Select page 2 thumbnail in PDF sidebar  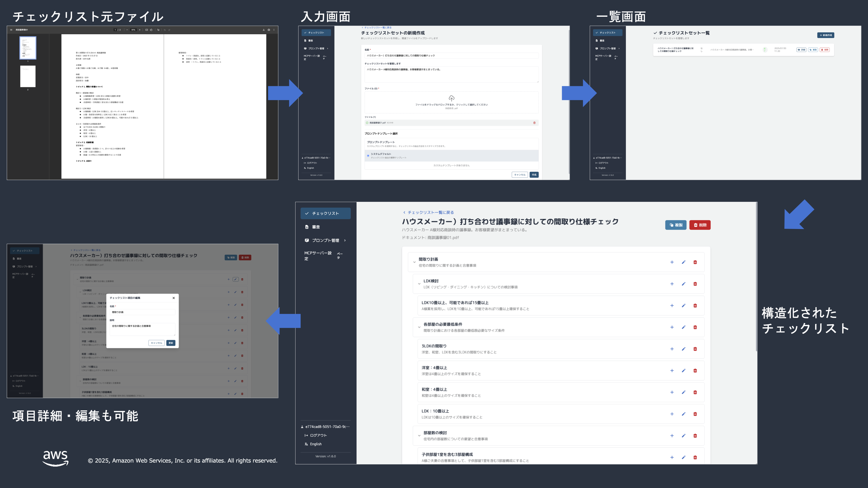28,77
